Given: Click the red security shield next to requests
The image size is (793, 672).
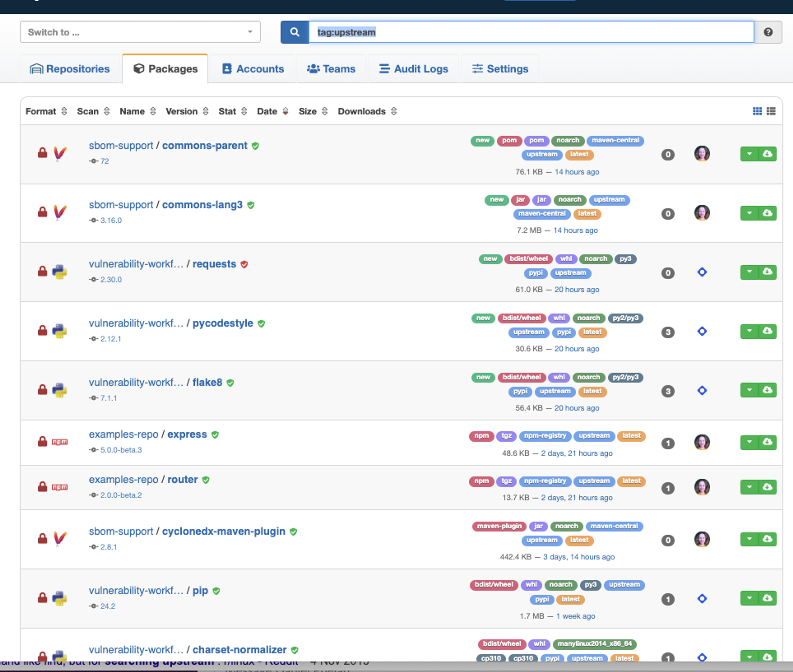Looking at the screenshot, I should click(245, 264).
